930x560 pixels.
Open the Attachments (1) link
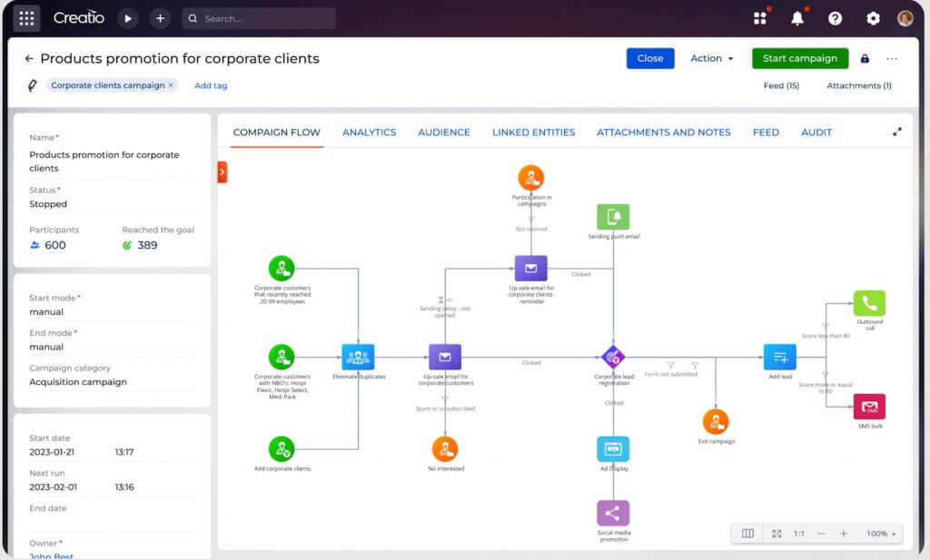857,85
